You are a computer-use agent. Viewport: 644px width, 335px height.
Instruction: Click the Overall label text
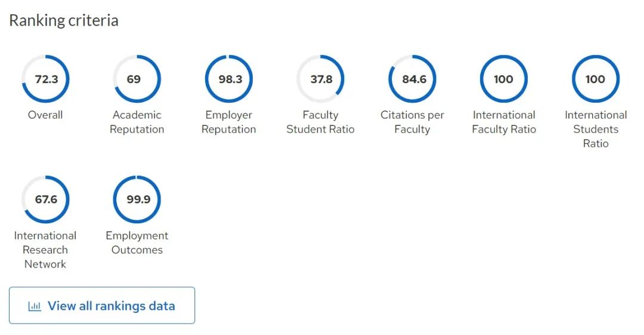pyautogui.click(x=45, y=115)
